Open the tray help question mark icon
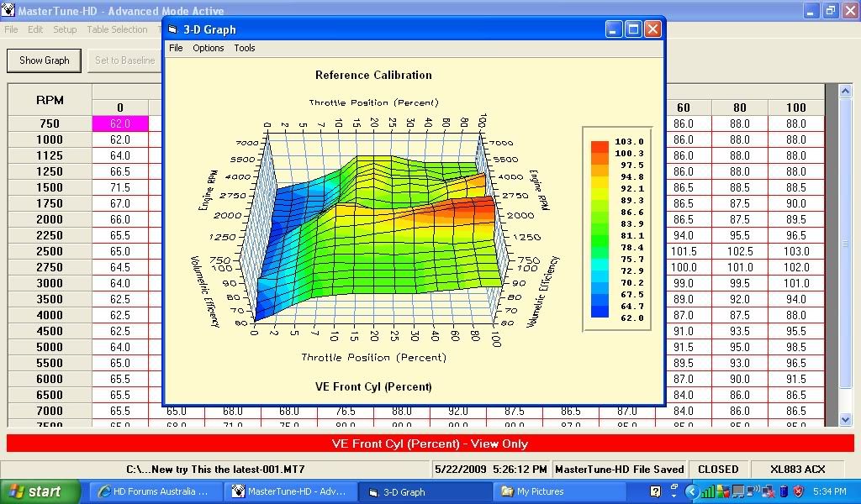Screen dimensions: 861x504 (656, 491)
